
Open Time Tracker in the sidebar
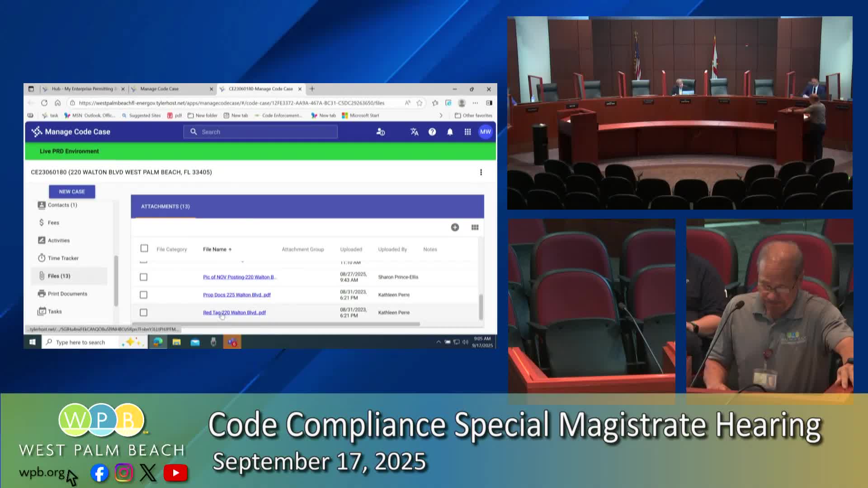63,258
